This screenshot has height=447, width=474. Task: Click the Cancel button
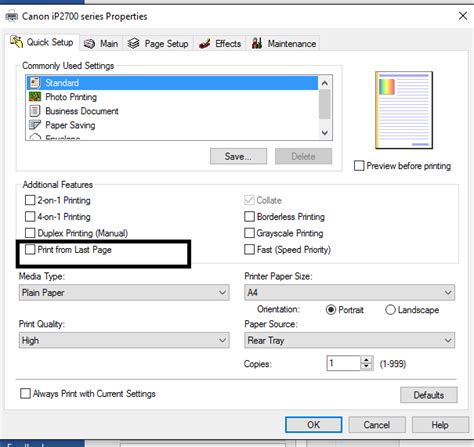point(377,425)
